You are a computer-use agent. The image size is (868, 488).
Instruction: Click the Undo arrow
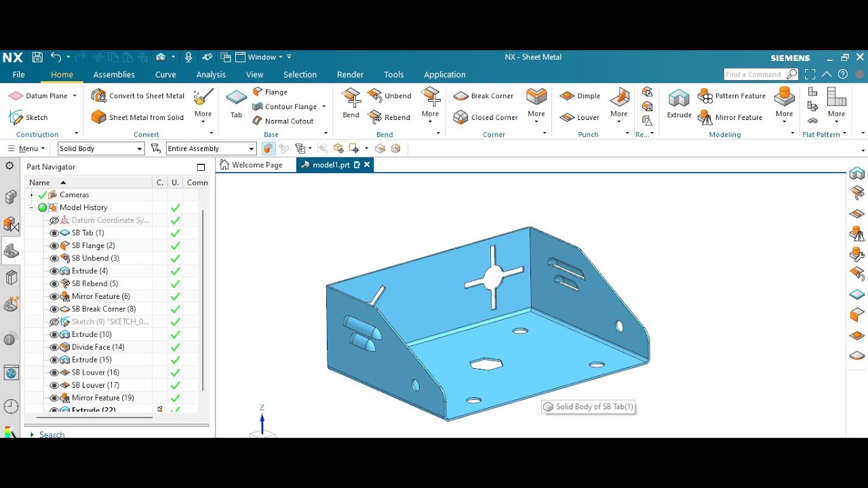tap(56, 58)
